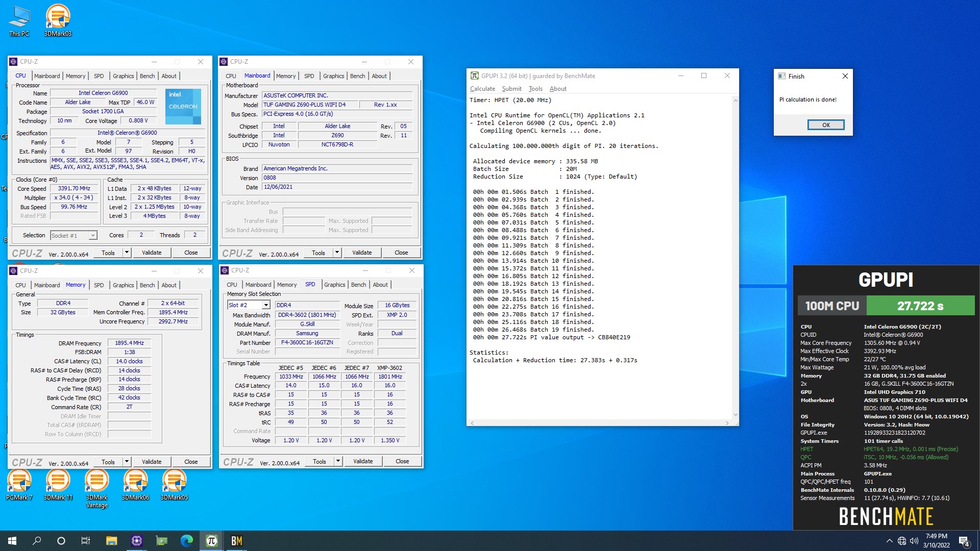The width and height of the screenshot is (980, 551).
Task: Click Tools button in the SPD window
Action: (x=320, y=461)
